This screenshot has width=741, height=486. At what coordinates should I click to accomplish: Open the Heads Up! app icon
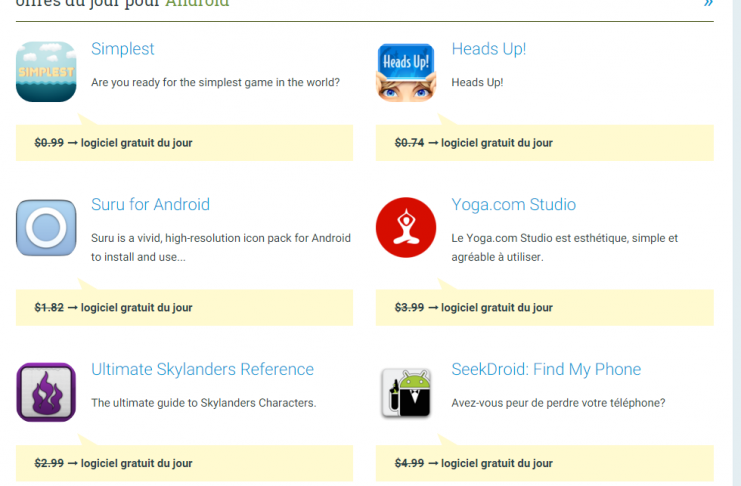[406, 72]
